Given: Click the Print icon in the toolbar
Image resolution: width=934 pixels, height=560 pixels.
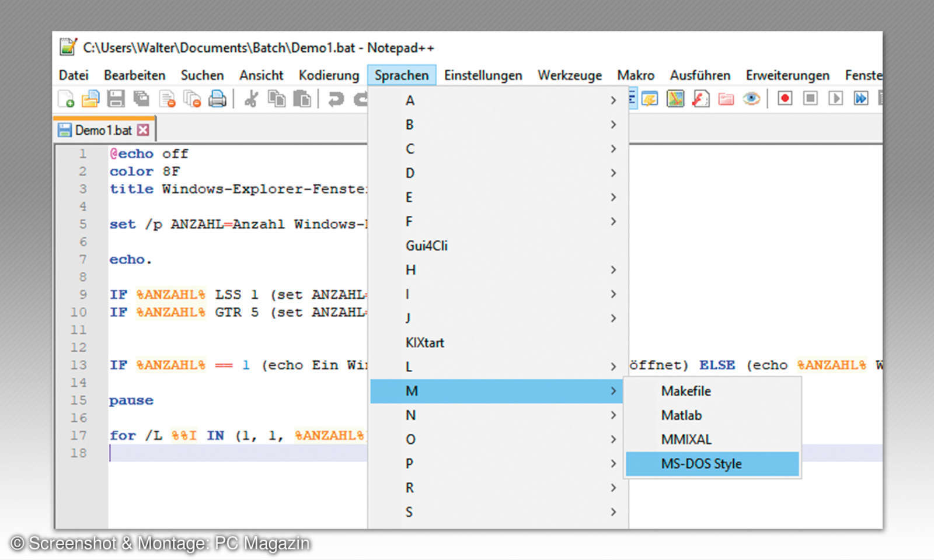Looking at the screenshot, I should (217, 99).
